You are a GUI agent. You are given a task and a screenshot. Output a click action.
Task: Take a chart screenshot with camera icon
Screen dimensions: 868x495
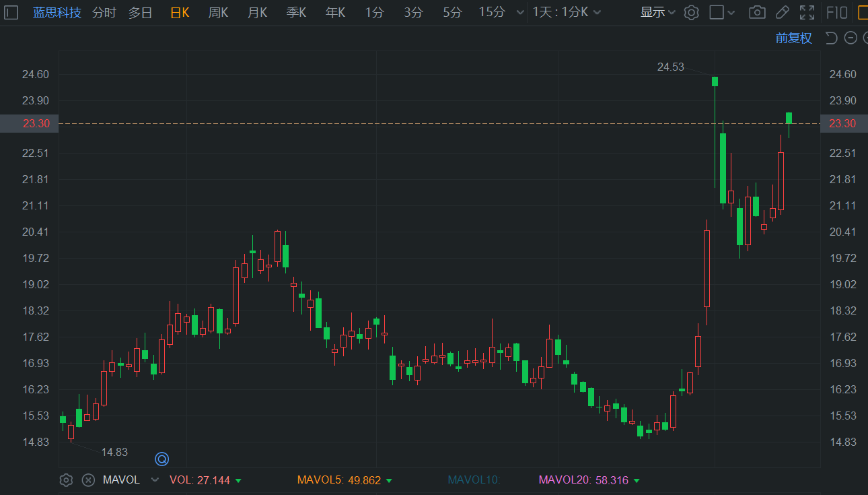tap(757, 12)
